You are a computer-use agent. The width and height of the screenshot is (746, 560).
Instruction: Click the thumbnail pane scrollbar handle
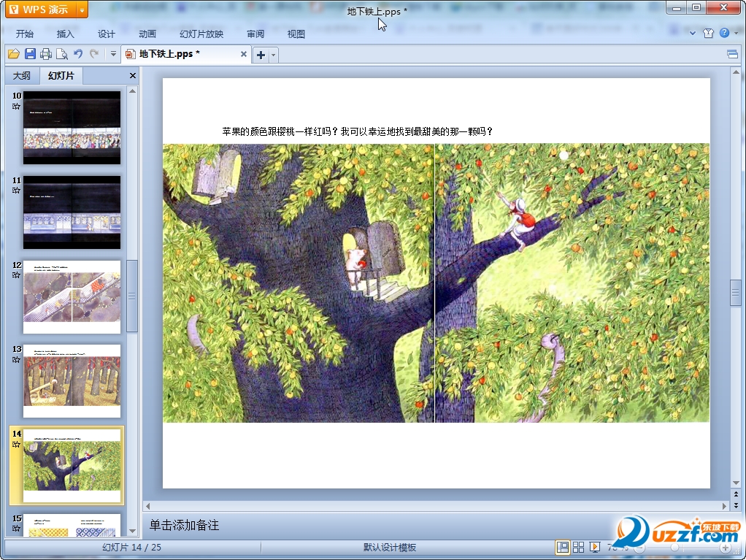click(132, 296)
